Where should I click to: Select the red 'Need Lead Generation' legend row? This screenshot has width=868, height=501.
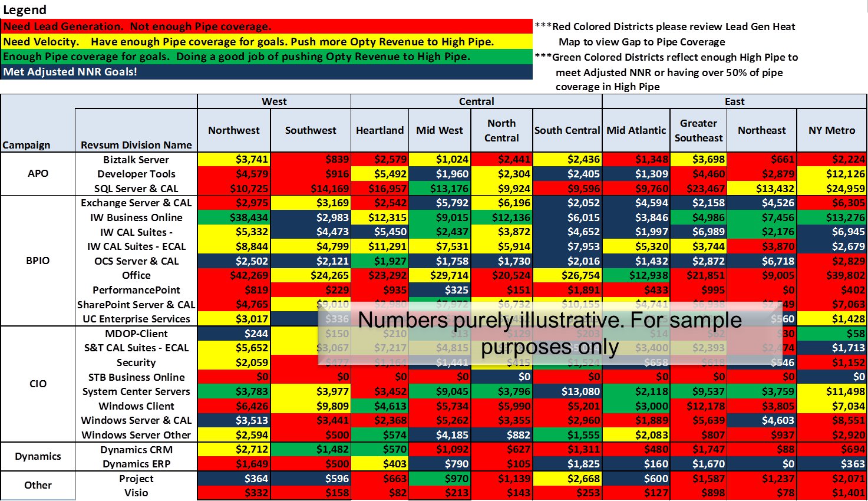click(266, 27)
